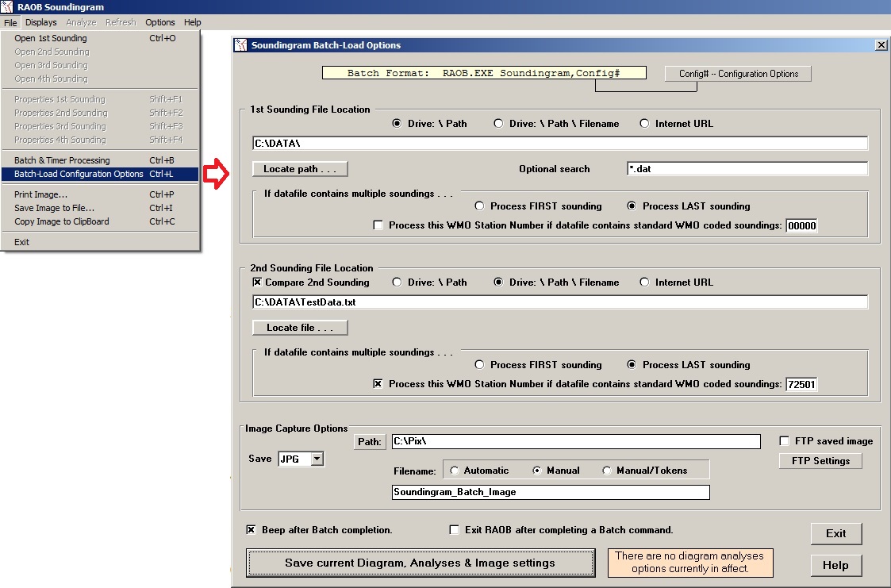Toggle Compare 2nd Sounding checkbox
Image resolution: width=891 pixels, height=588 pixels.
tap(257, 282)
